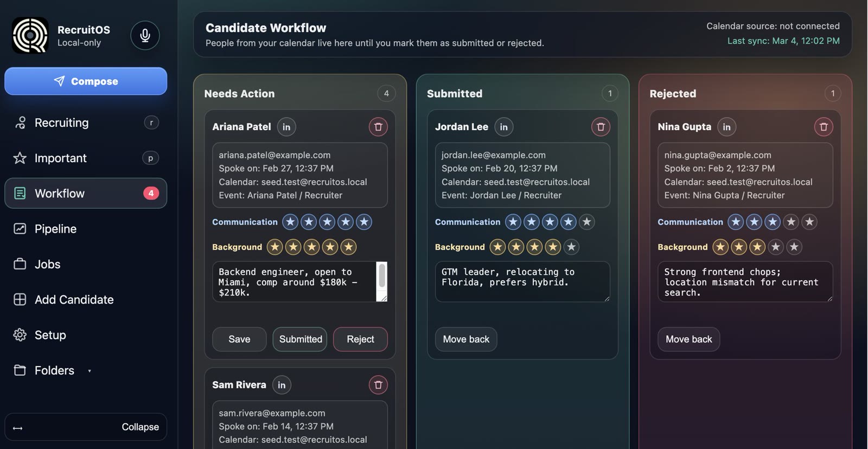The width and height of the screenshot is (868, 449).
Task: Go to the Pipeline view
Action: click(x=86, y=229)
